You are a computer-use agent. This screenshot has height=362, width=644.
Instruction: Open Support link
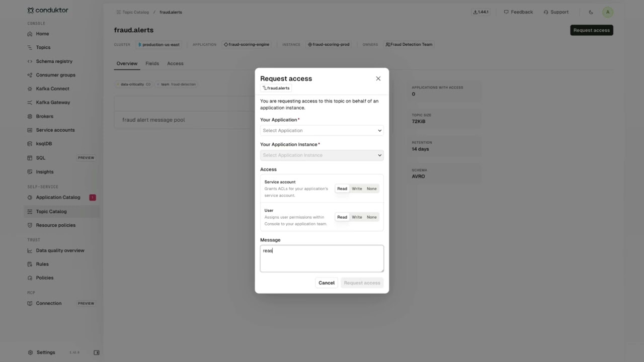click(x=556, y=12)
